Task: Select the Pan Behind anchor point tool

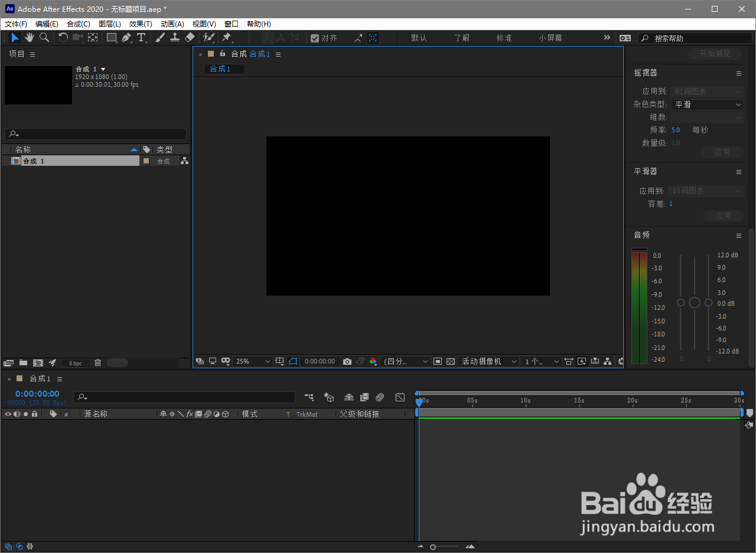Action: click(93, 38)
